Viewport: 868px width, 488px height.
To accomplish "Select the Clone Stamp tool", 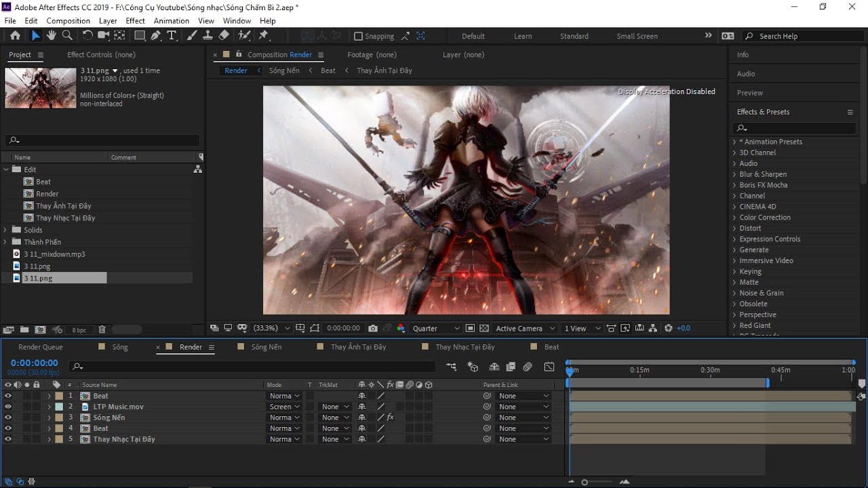I will [208, 36].
